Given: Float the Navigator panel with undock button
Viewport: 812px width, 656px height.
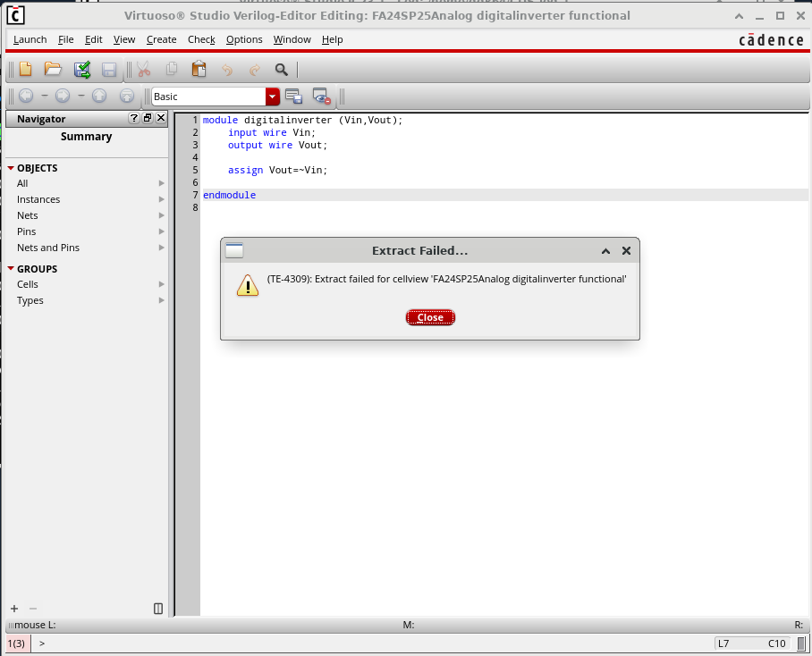Looking at the screenshot, I should 148,118.
